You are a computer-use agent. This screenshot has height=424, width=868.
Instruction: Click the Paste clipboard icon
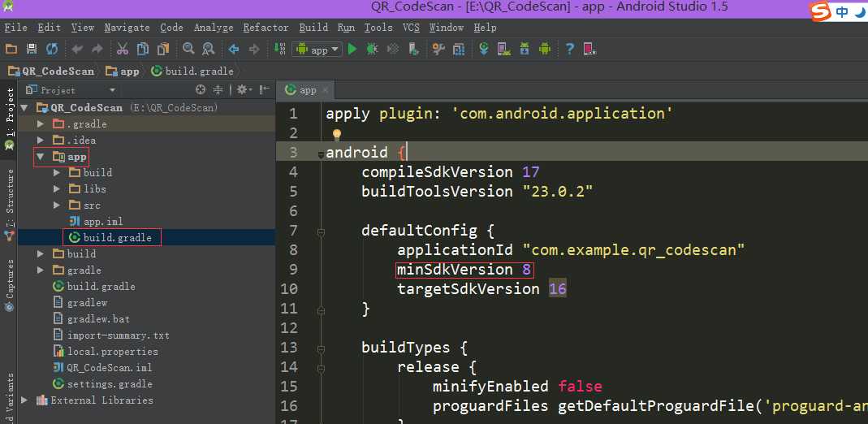[162, 50]
